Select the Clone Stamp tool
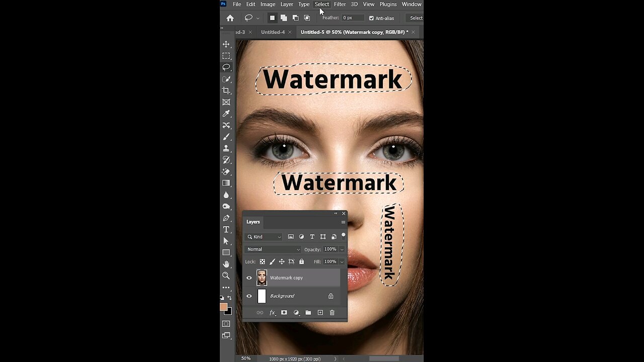The height and width of the screenshot is (362, 644). 226,148
